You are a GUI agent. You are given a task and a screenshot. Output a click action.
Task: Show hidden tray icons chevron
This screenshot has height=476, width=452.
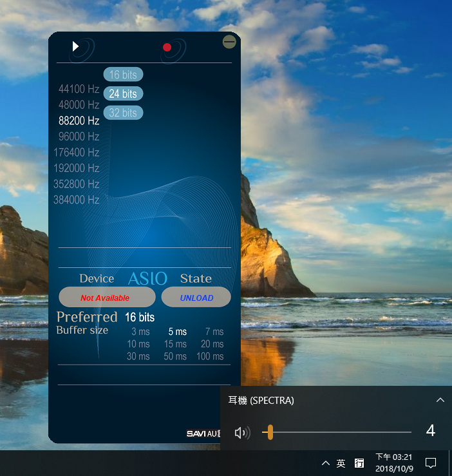[x=325, y=463]
